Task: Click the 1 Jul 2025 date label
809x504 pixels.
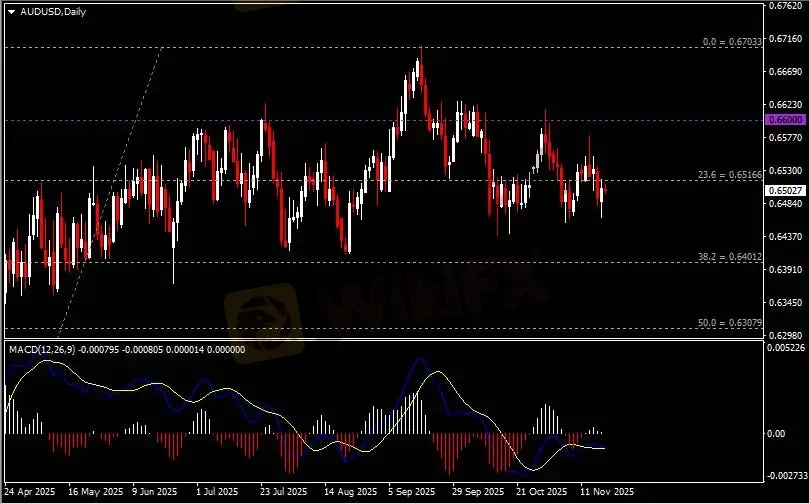Action: 217,491
